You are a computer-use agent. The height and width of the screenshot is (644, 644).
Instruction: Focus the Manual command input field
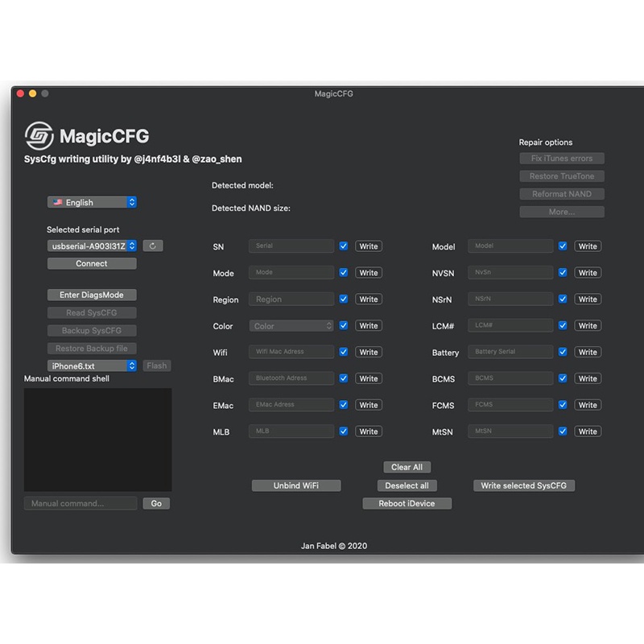point(80,503)
